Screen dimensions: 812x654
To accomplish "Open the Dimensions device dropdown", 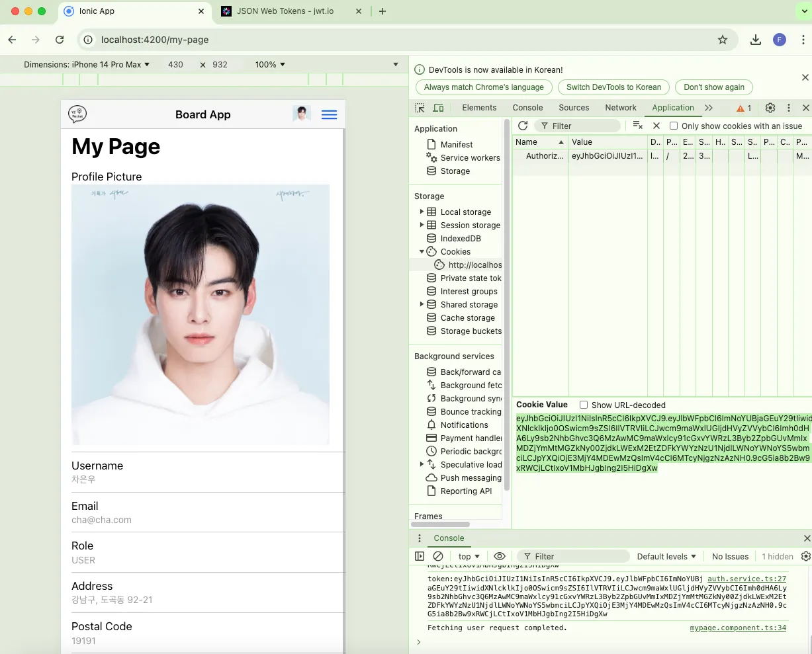I will pos(87,64).
